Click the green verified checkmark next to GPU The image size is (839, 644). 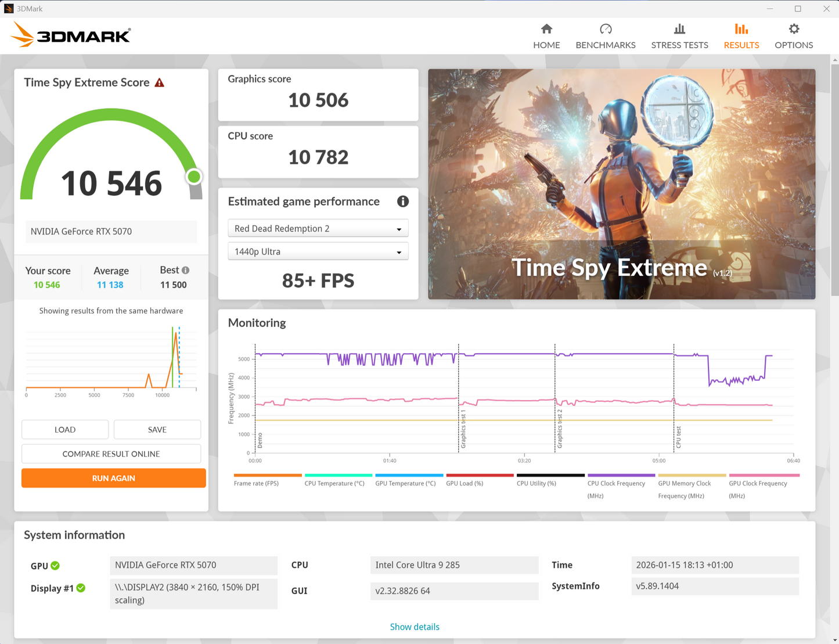click(x=55, y=565)
